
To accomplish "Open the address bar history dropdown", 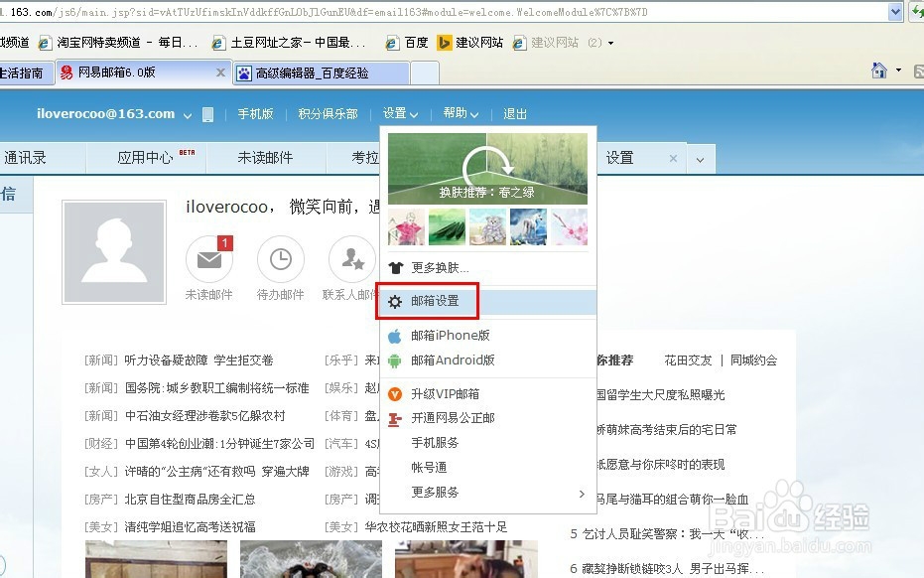I will (895, 12).
